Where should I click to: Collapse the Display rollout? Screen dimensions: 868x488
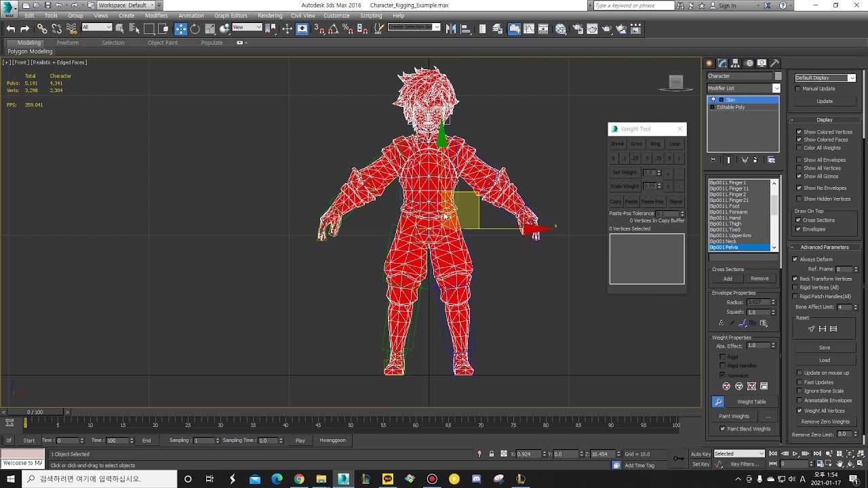point(825,120)
